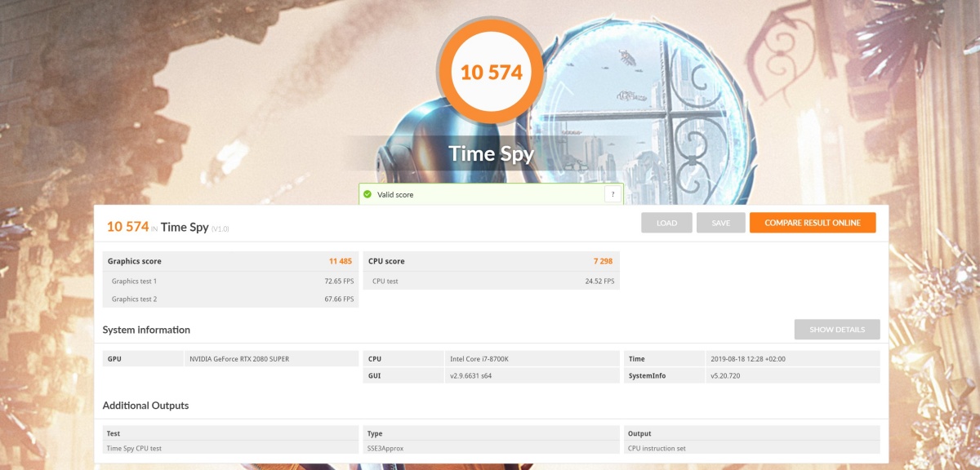Click the SystemInfo label cell
This screenshot has width=980, height=470.
tap(665, 376)
